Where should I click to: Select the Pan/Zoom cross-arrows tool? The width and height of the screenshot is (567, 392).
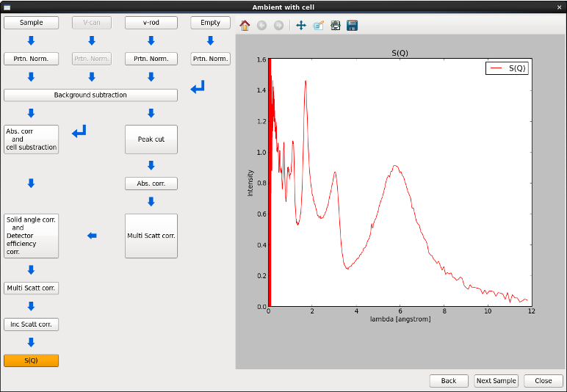click(x=301, y=25)
